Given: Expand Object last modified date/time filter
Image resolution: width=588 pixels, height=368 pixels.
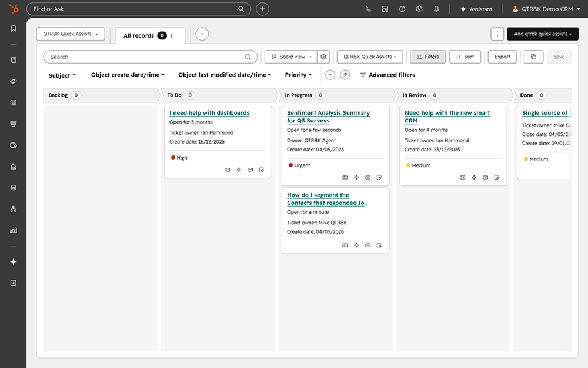Looking at the screenshot, I should (x=224, y=75).
